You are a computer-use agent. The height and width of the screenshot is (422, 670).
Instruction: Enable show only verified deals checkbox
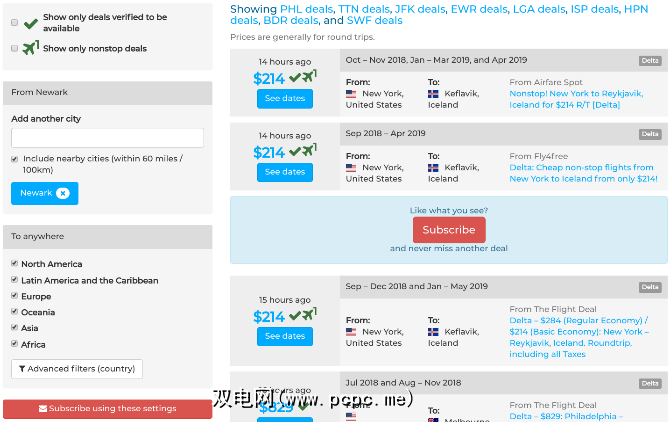pos(14,22)
